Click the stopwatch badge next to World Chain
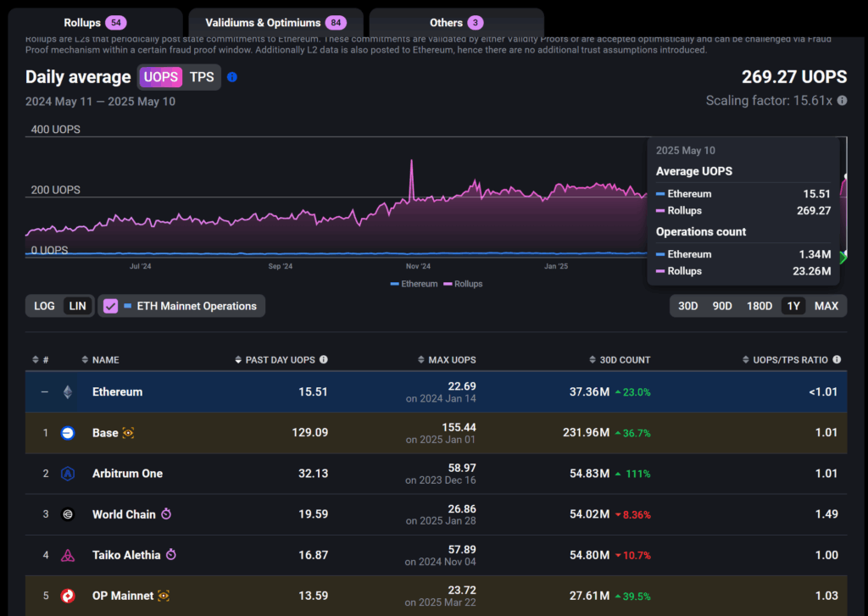This screenshot has width=868, height=616. (x=166, y=513)
